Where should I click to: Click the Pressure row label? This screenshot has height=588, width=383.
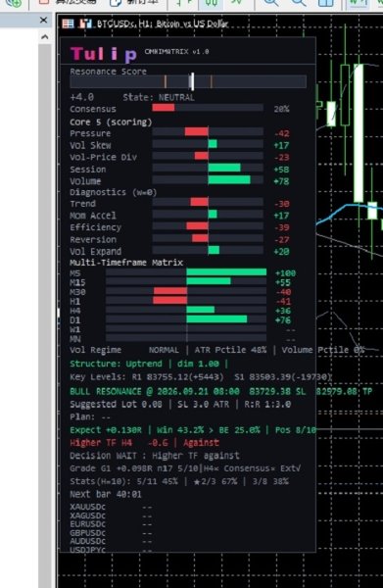[x=90, y=133]
